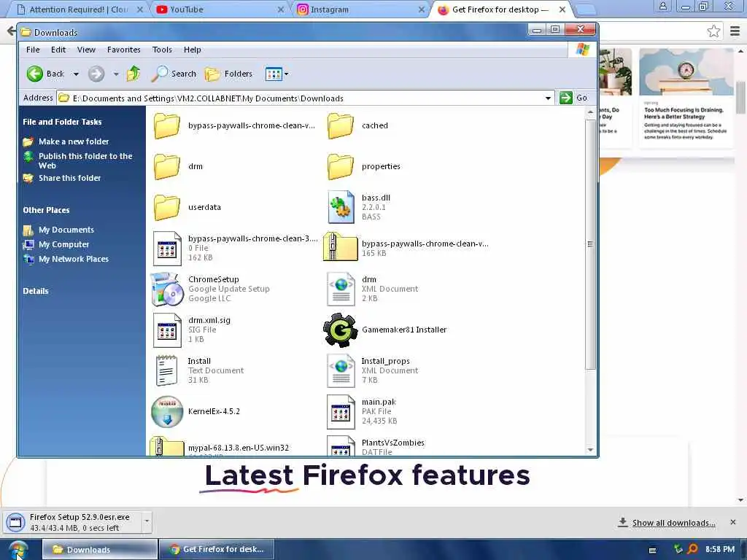Switch to the Attention Required Cloudflare tab

point(79,9)
